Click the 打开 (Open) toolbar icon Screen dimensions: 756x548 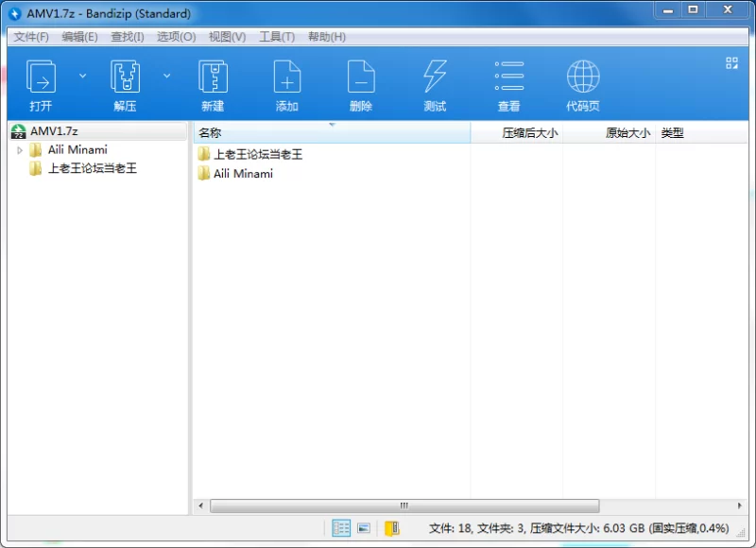[41, 77]
